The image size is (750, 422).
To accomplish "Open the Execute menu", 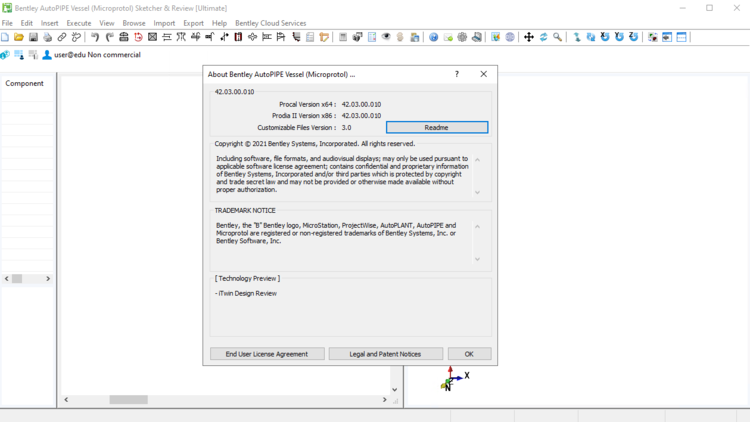I will coord(79,23).
